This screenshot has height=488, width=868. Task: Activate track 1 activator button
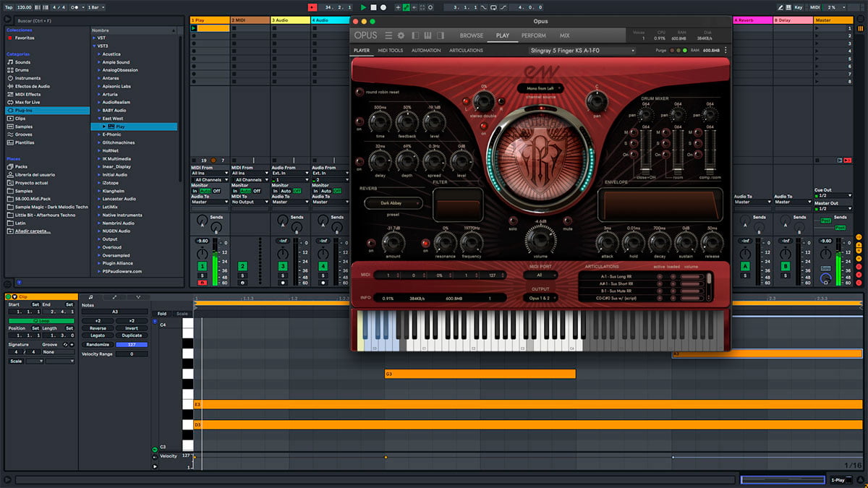(x=203, y=267)
